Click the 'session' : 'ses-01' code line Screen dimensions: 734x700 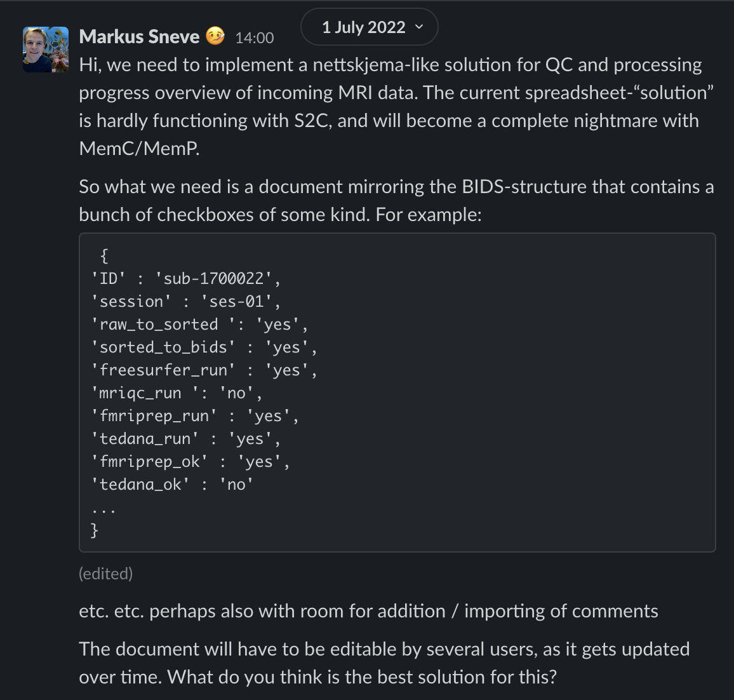click(185, 301)
